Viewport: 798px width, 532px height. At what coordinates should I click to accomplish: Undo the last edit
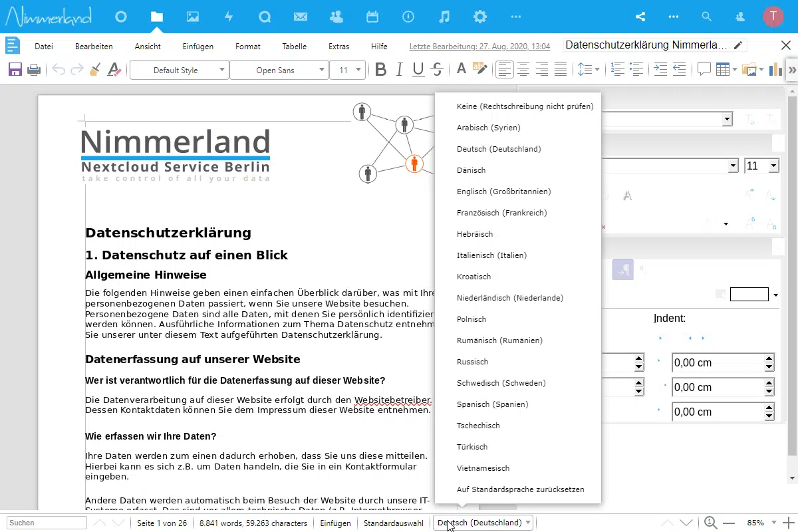(x=59, y=69)
